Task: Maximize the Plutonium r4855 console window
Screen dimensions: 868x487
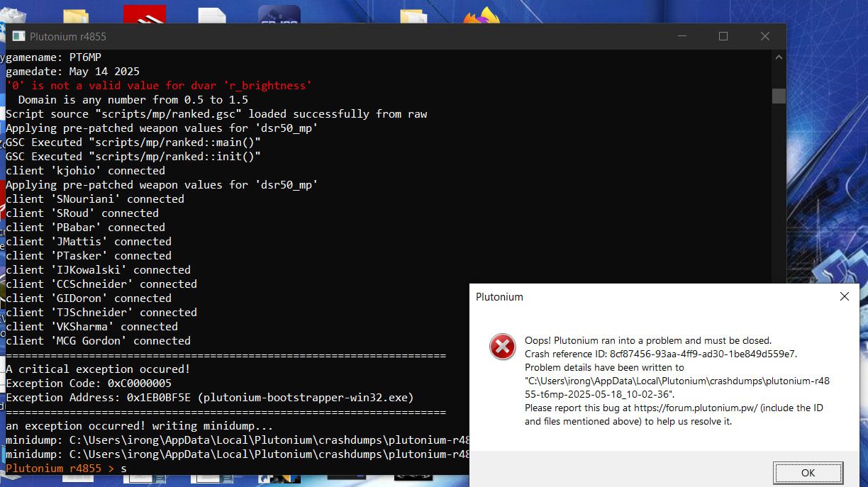Action: pos(723,36)
